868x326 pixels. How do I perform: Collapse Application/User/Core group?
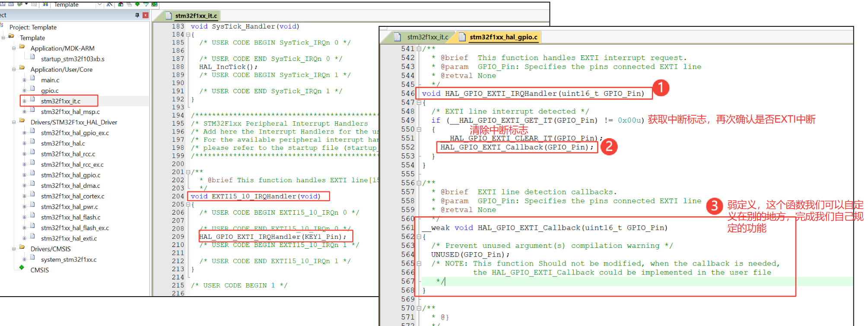(x=14, y=70)
